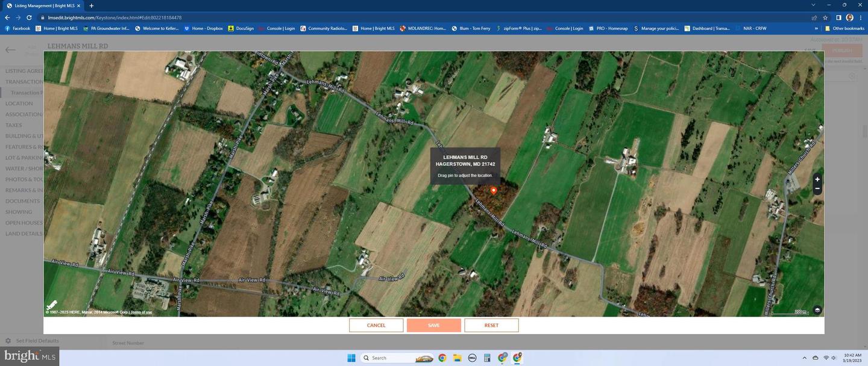Reload the page with the browser refresh icon

point(29,17)
